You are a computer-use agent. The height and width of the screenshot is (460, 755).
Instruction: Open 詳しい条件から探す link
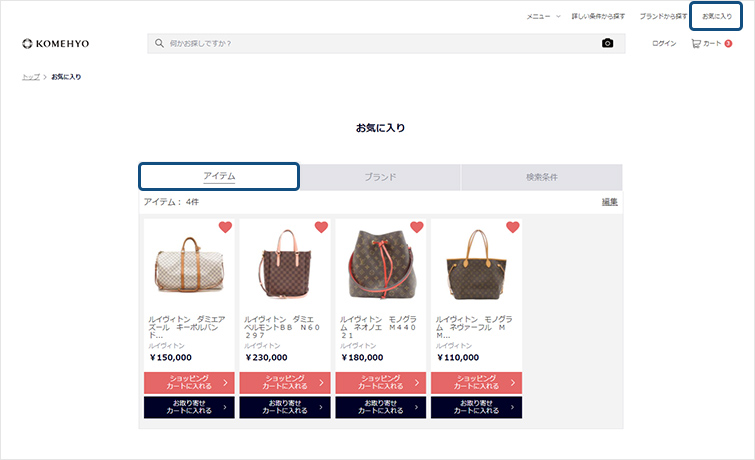pyautogui.click(x=598, y=16)
